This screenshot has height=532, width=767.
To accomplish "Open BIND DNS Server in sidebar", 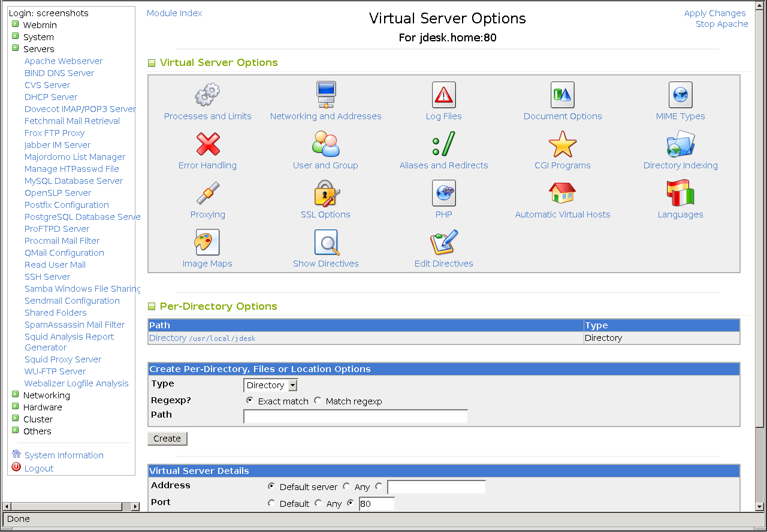I will 59,73.
